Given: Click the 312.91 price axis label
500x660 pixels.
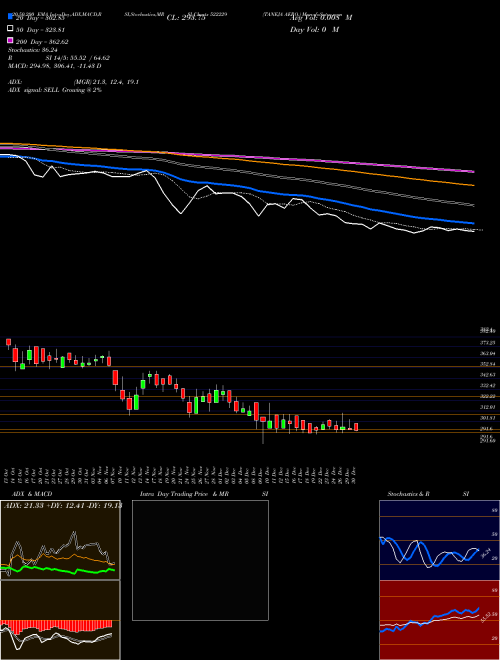Looking at the screenshot, I should click(x=487, y=407).
